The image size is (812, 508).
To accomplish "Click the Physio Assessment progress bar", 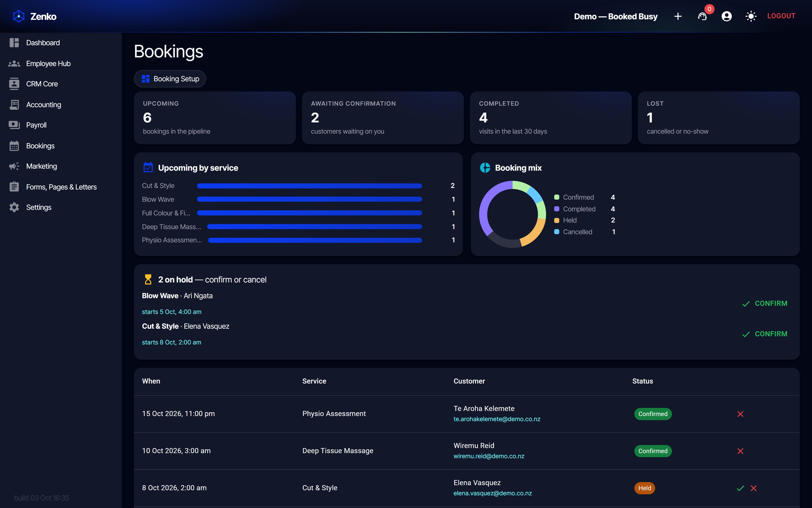I will (315, 240).
